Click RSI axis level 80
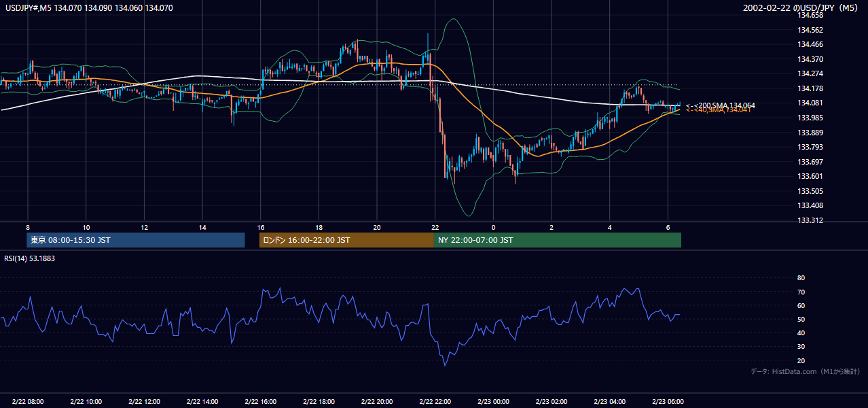Screen dimensions: 868x408 coord(801,278)
